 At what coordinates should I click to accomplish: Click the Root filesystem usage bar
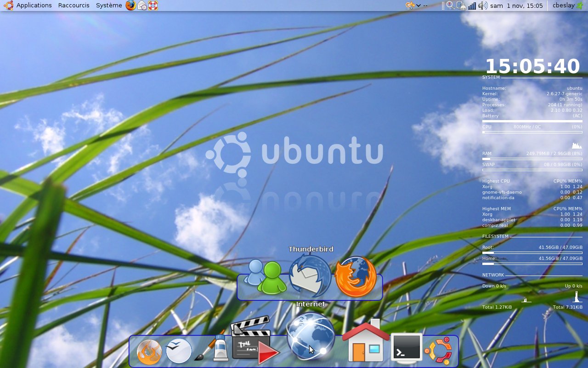pos(532,253)
